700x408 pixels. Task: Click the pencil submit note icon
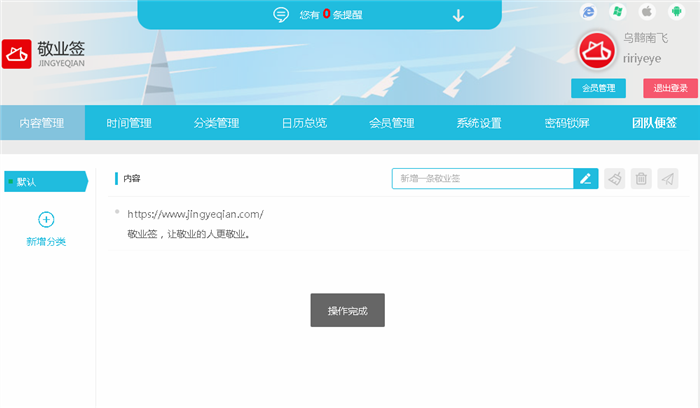pyautogui.click(x=586, y=179)
